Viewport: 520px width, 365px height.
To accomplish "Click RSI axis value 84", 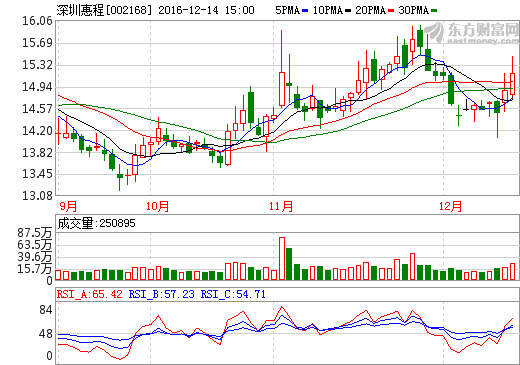I will [46, 310].
